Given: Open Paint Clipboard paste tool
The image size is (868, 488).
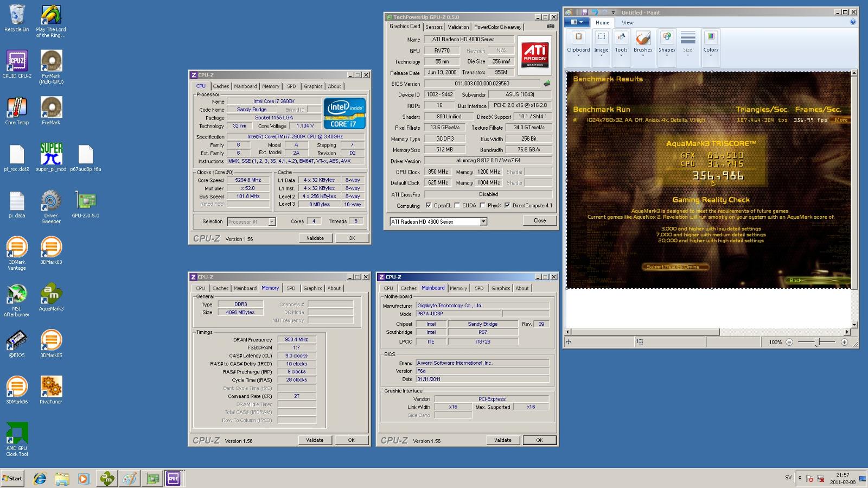Looking at the screenshot, I should pyautogui.click(x=578, y=42).
